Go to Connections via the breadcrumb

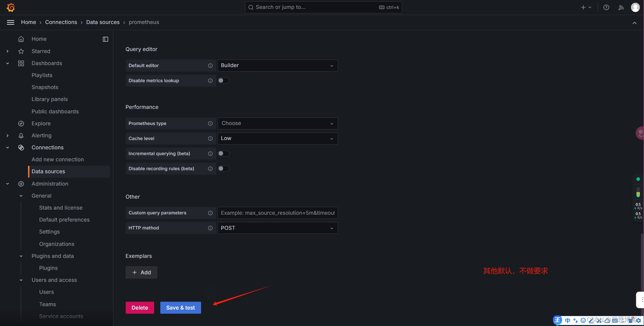[x=61, y=22]
